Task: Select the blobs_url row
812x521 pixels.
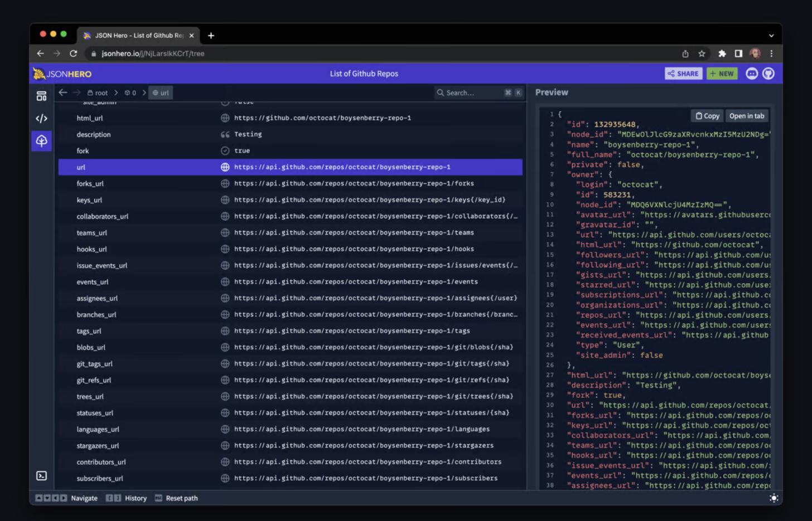Action: (291, 348)
